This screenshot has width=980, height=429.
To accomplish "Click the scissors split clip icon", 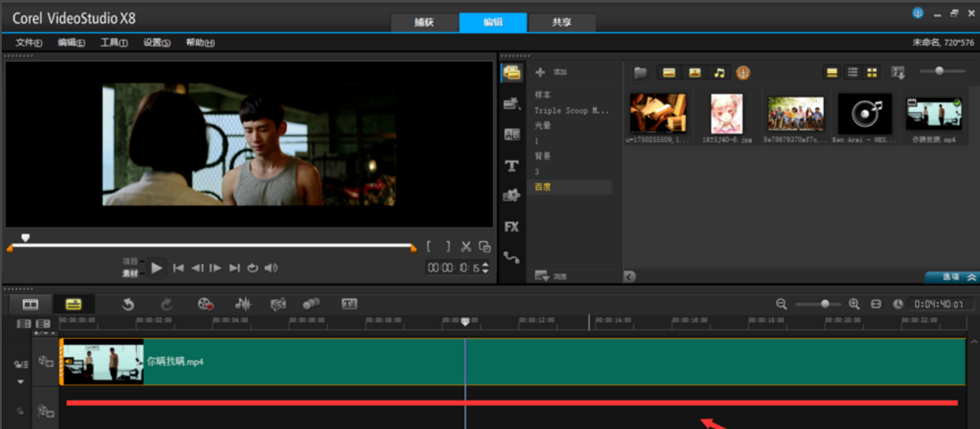I will point(465,246).
